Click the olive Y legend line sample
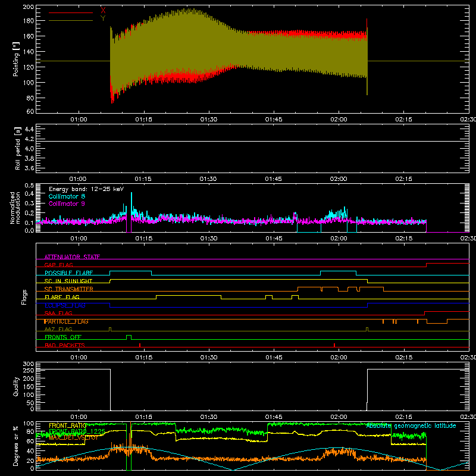This screenshot has height=476, width=476. 71,20
